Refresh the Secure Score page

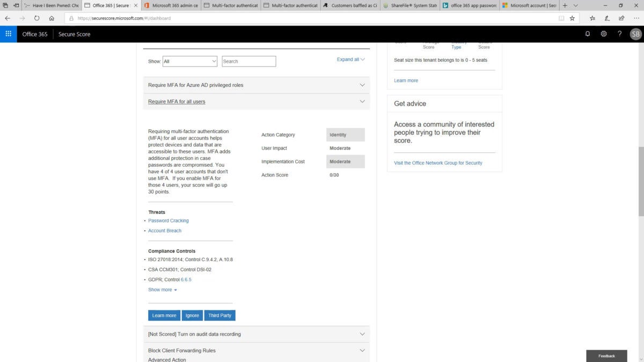coord(37,18)
